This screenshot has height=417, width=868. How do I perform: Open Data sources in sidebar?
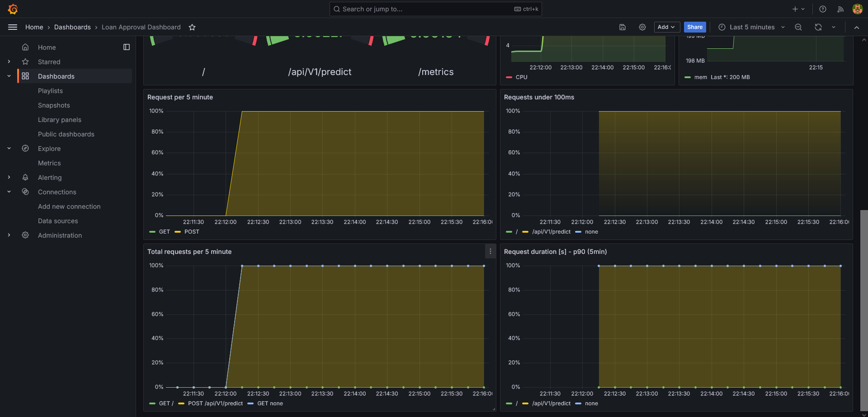[58, 221]
